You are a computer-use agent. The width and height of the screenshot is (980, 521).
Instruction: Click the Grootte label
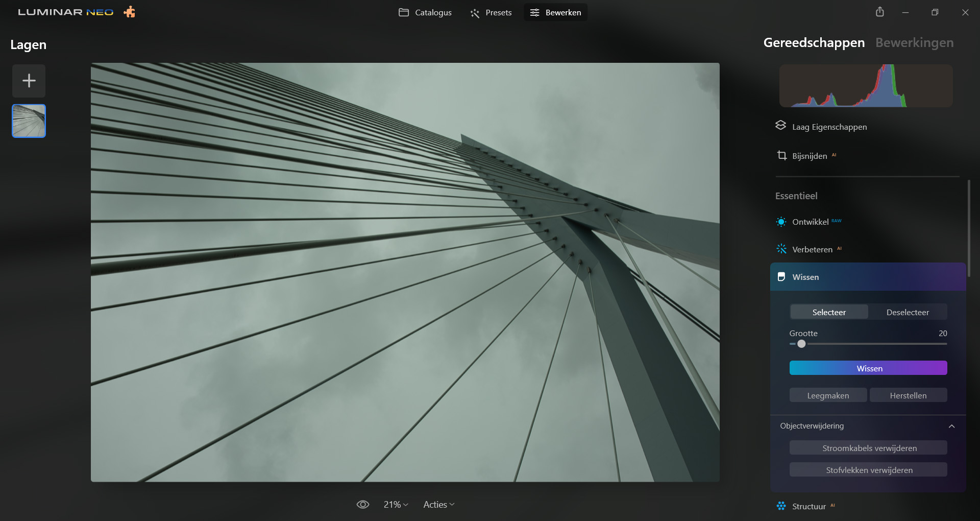click(x=803, y=333)
